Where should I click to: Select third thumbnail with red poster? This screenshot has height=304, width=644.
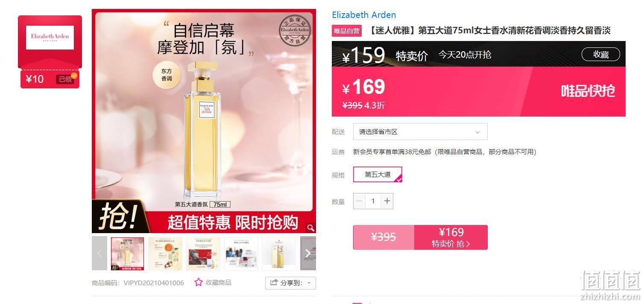tap(203, 254)
